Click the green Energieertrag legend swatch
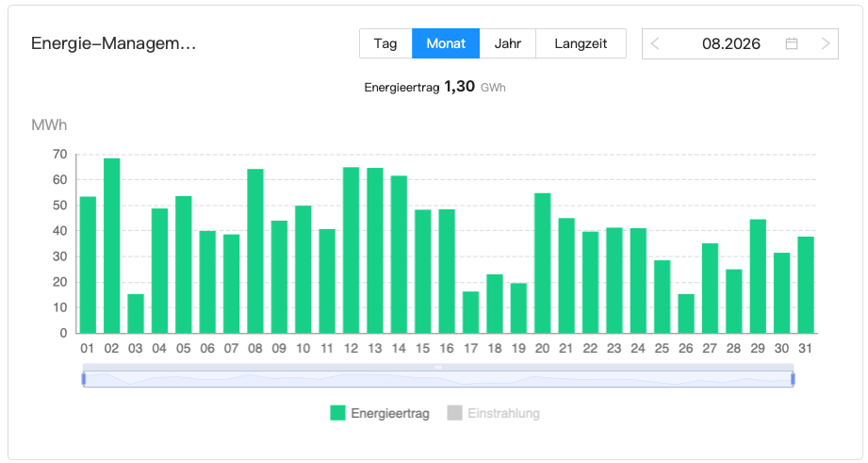868x463 pixels. 337,413
